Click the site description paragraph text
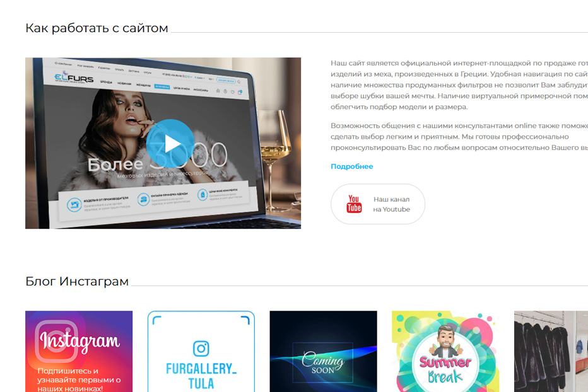 459,84
